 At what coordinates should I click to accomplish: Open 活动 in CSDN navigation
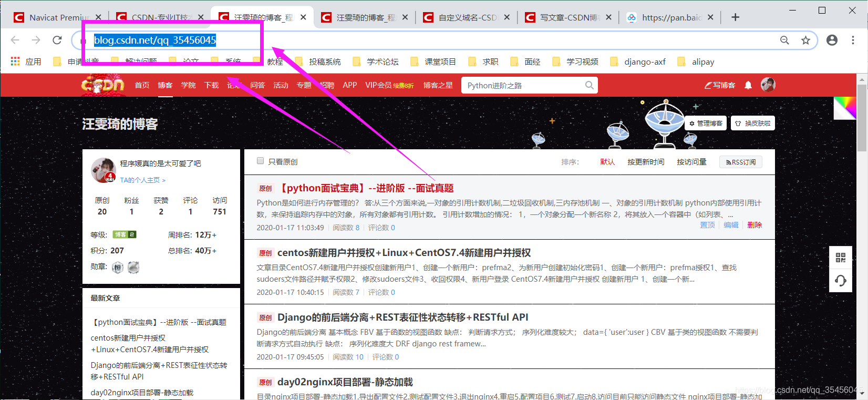pyautogui.click(x=281, y=85)
